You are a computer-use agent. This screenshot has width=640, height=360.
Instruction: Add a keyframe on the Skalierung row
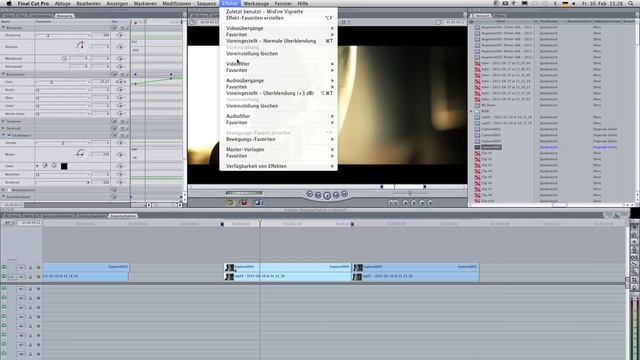click(x=120, y=36)
